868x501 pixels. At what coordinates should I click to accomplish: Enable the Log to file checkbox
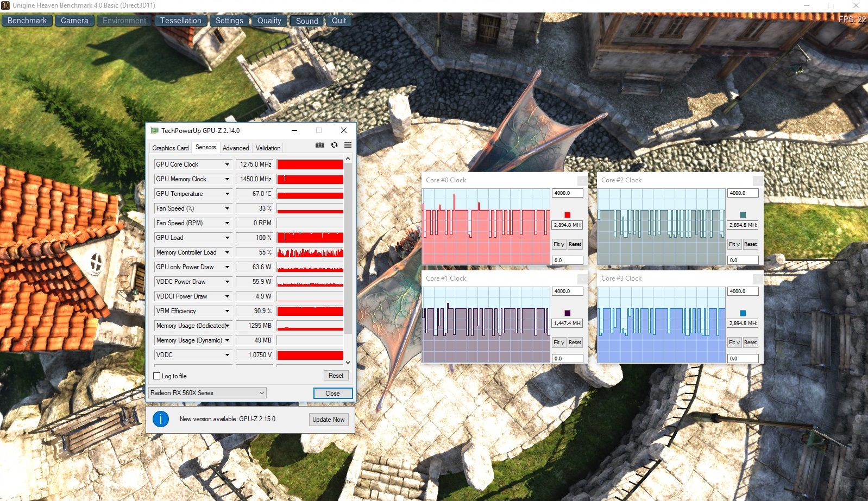[x=157, y=376]
